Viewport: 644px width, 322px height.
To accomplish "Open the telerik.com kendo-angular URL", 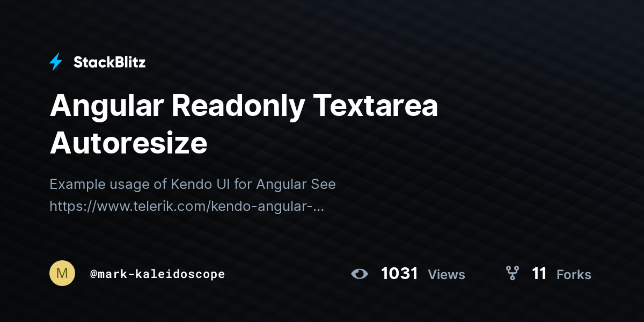I will [187, 206].
